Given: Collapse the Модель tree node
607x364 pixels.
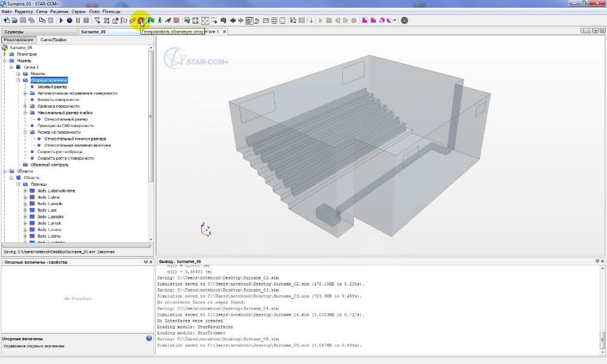Looking at the screenshot, I should coord(5,60).
